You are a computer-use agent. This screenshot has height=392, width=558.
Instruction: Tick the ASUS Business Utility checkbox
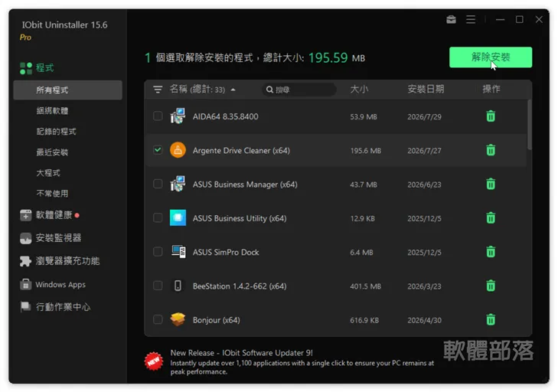[158, 217]
